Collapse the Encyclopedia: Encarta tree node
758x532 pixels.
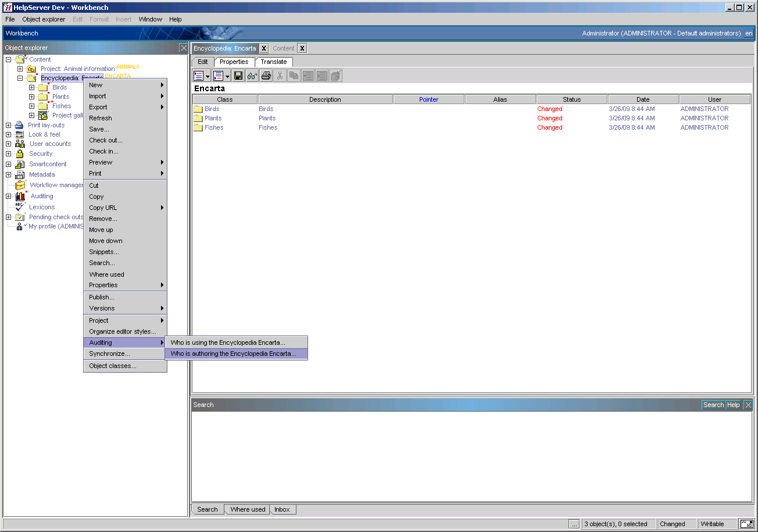[x=20, y=78]
